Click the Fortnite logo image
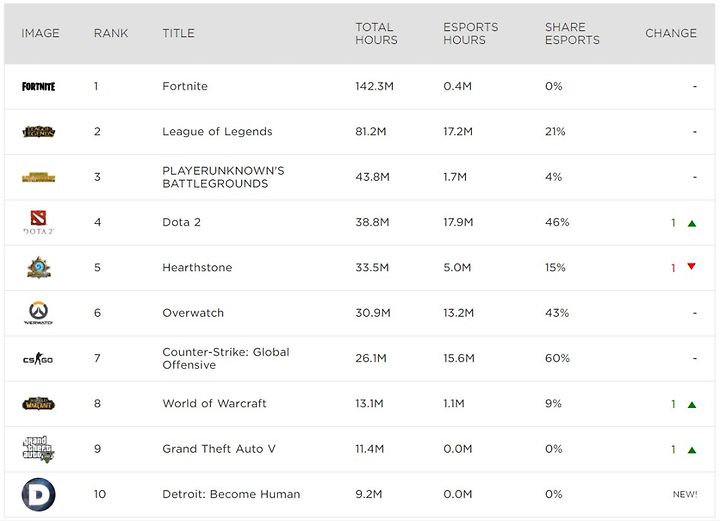Screen dimensions: 720x521 point(39,86)
